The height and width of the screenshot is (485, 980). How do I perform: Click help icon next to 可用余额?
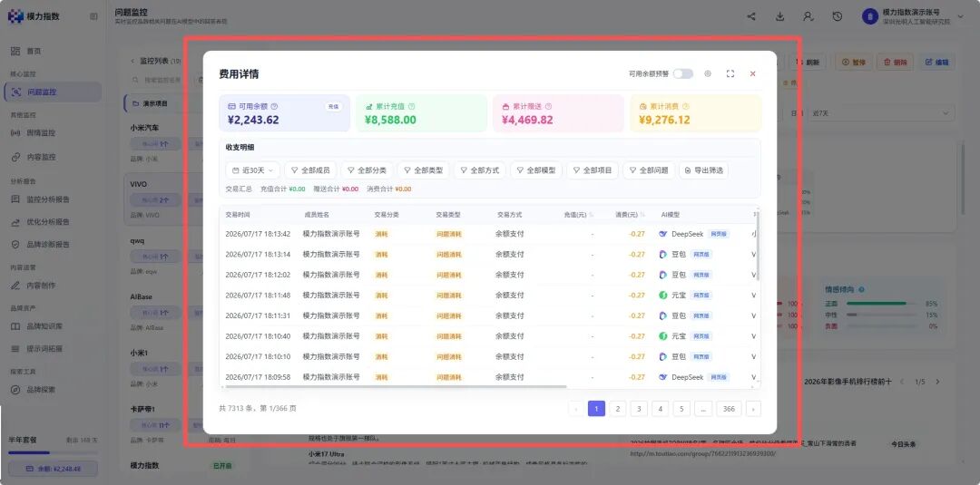pos(274,107)
